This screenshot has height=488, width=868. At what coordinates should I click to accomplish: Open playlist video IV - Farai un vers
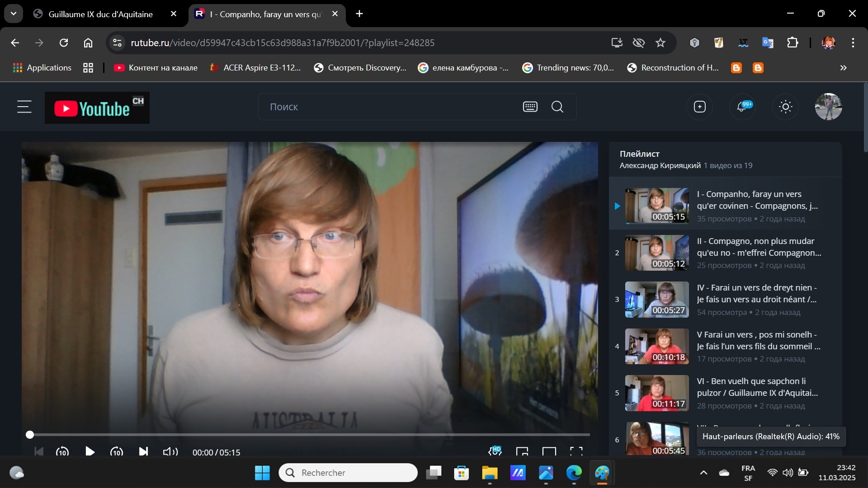pos(756,293)
